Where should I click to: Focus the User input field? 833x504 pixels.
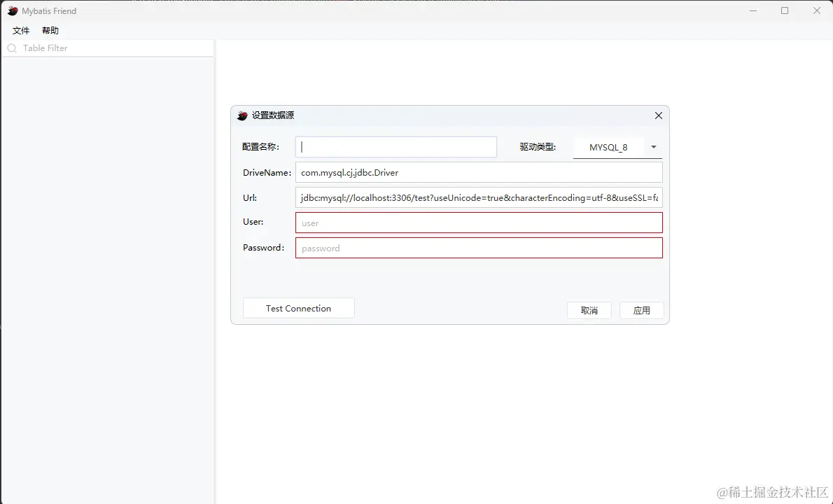click(x=479, y=223)
